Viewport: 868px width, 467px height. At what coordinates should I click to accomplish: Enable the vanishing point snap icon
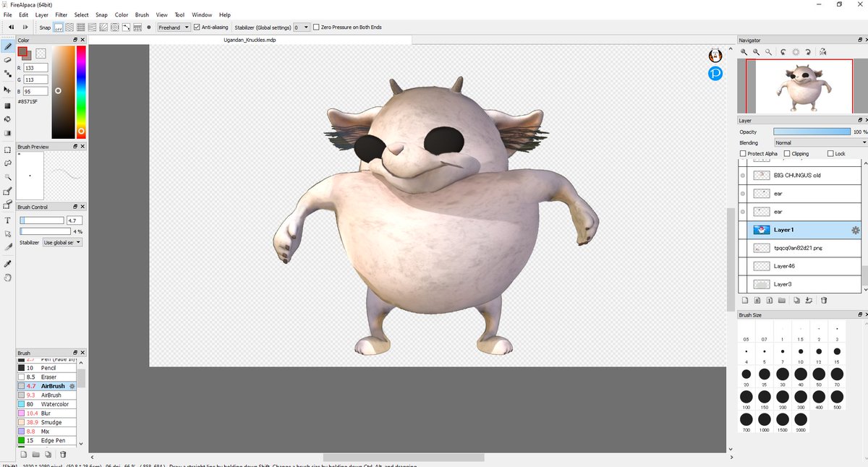pos(92,27)
